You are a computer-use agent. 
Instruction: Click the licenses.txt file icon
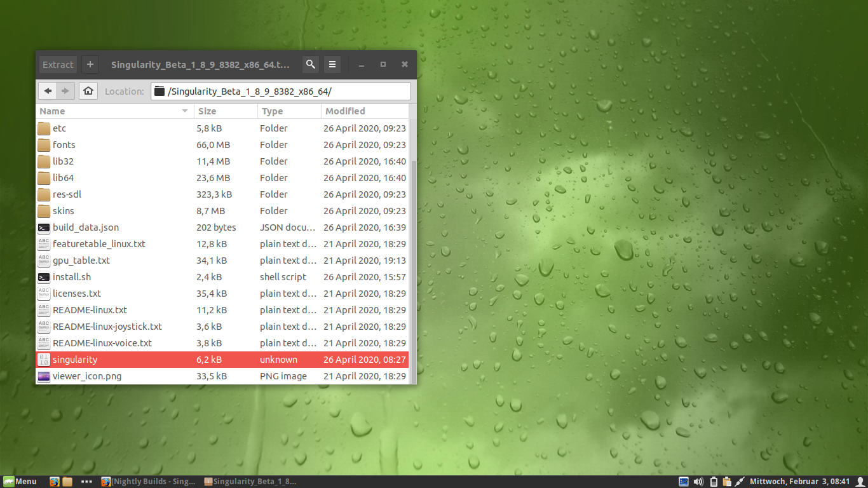[x=44, y=294]
